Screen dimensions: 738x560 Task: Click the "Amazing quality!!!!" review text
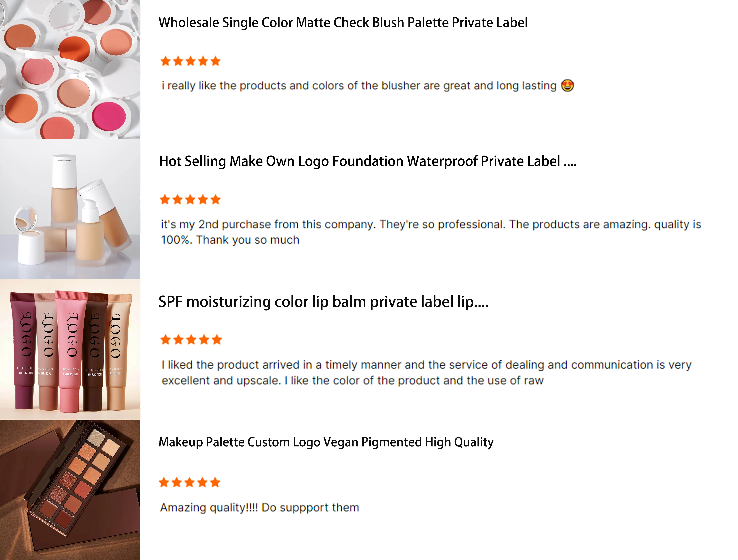[260, 508]
